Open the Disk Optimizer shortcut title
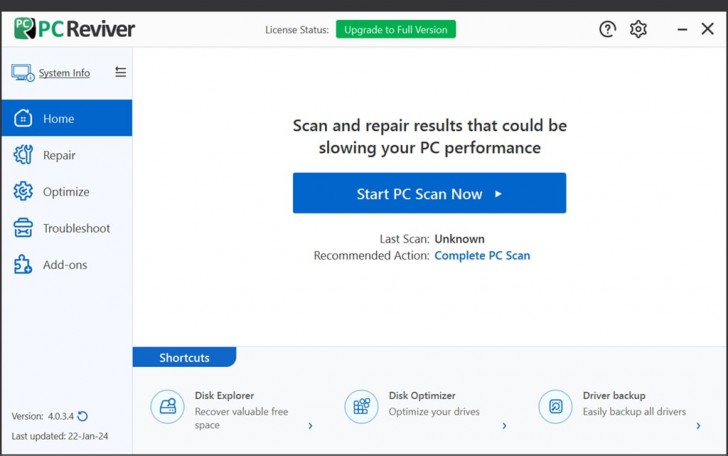The image size is (728, 456). [422, 396]
